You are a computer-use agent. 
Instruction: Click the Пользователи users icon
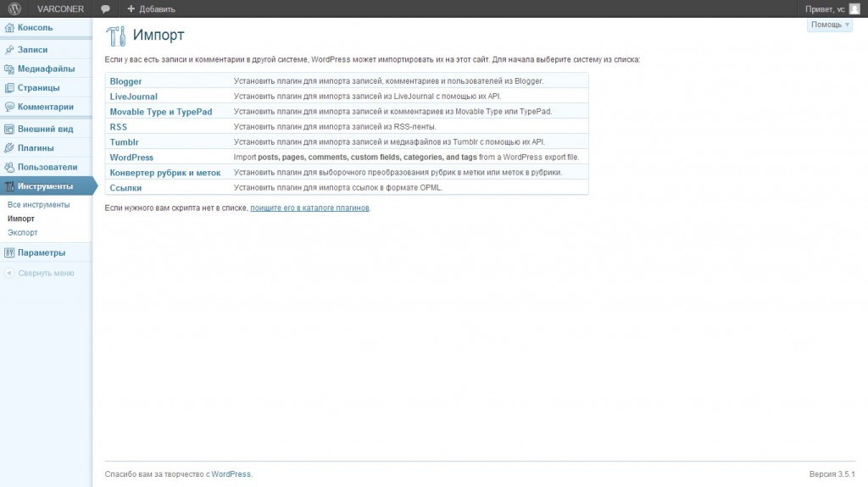[x=9, y=167]
